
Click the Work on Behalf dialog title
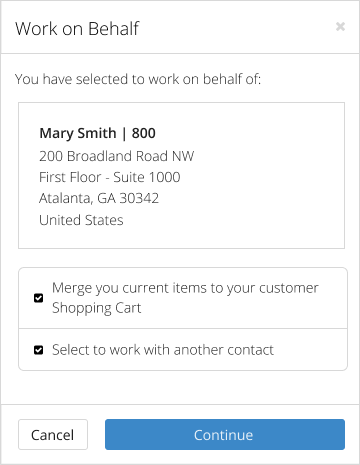77,29
